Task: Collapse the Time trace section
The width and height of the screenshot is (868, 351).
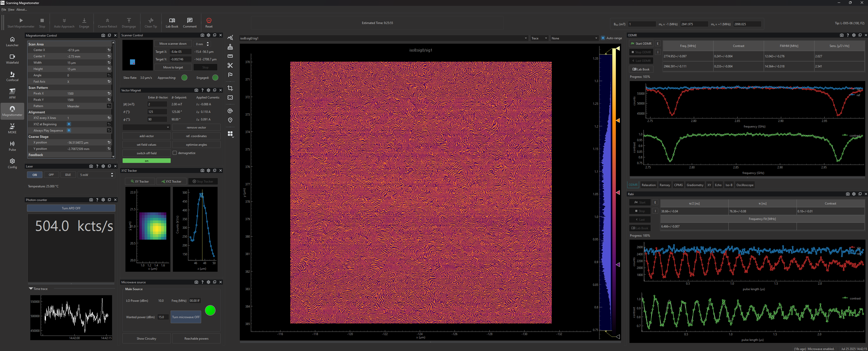Action: click(x=31, y=289)
